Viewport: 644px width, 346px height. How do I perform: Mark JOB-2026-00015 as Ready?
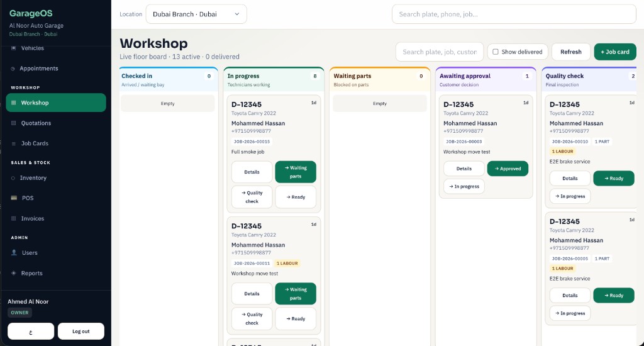[296, 197]
